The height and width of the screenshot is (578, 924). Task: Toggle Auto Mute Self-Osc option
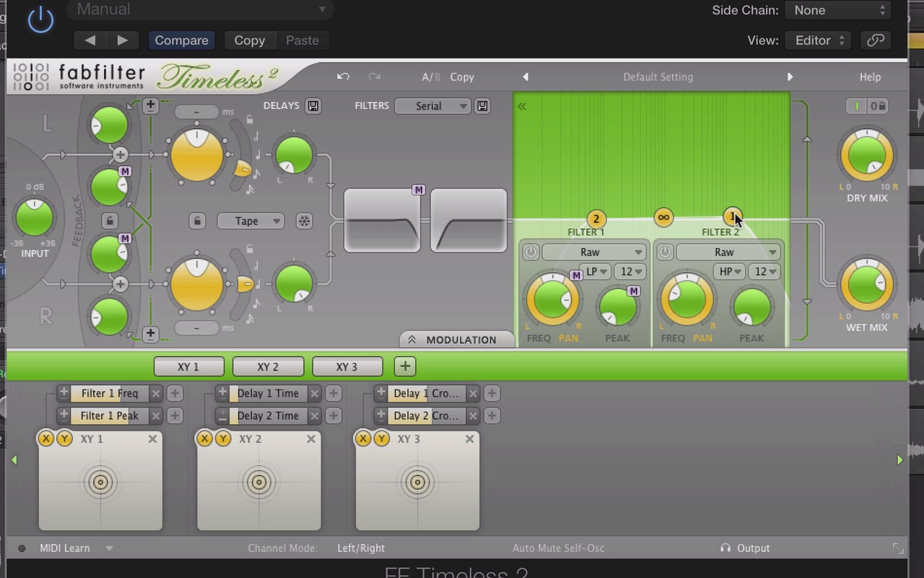pos(558,548)
